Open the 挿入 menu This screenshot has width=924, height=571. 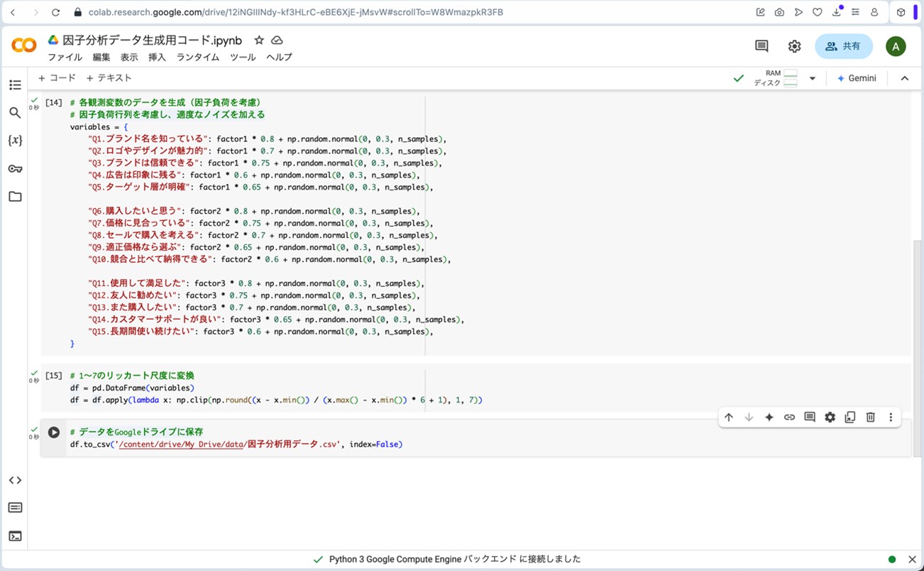tap(157, 58)
